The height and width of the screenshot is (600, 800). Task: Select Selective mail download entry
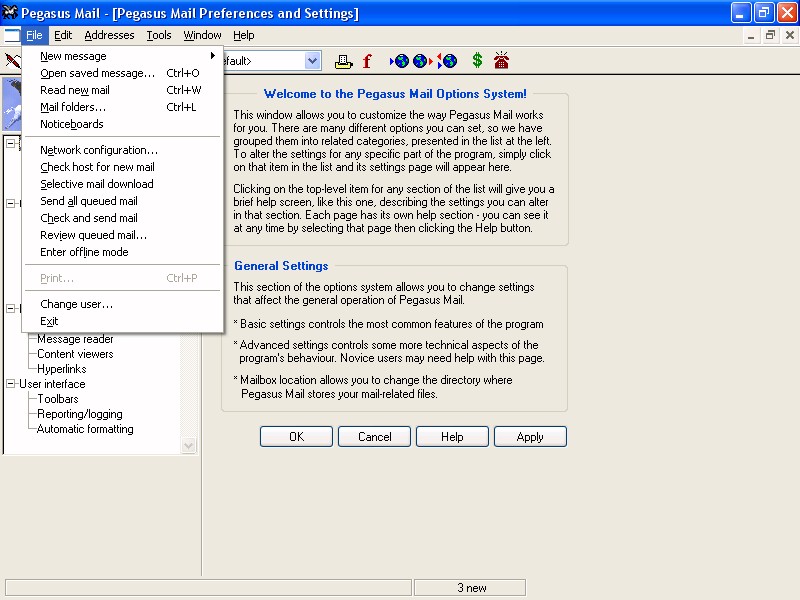122,184
